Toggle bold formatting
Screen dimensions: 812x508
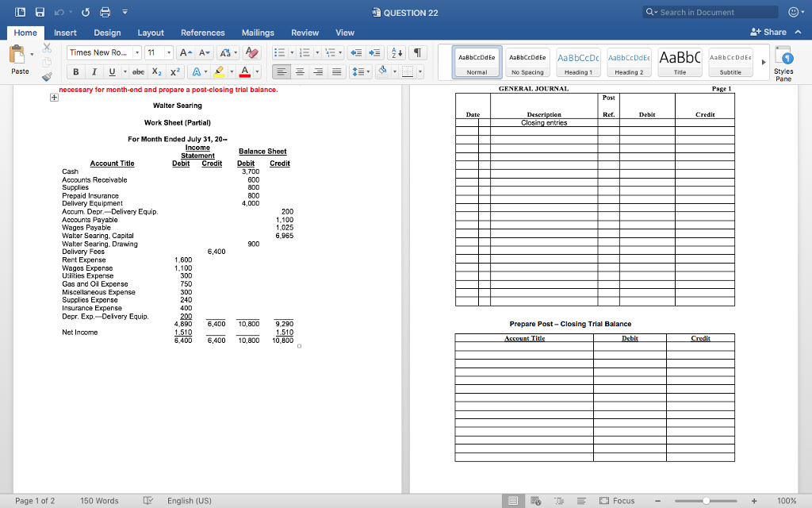[x=75, y=71]
